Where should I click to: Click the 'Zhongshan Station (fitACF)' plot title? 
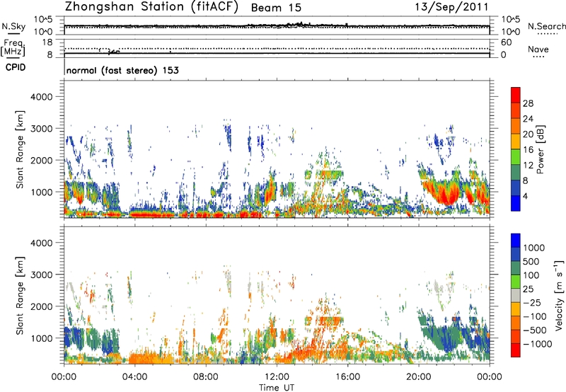151,7
